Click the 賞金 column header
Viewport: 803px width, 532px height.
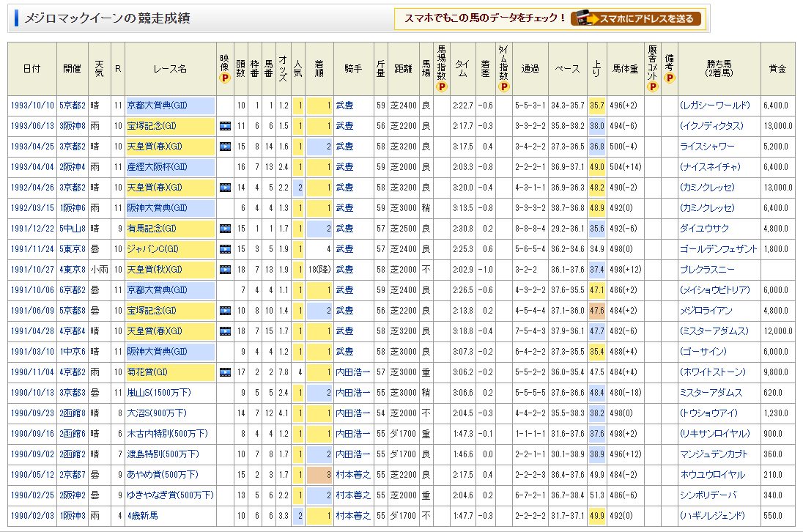click(777, 69)
